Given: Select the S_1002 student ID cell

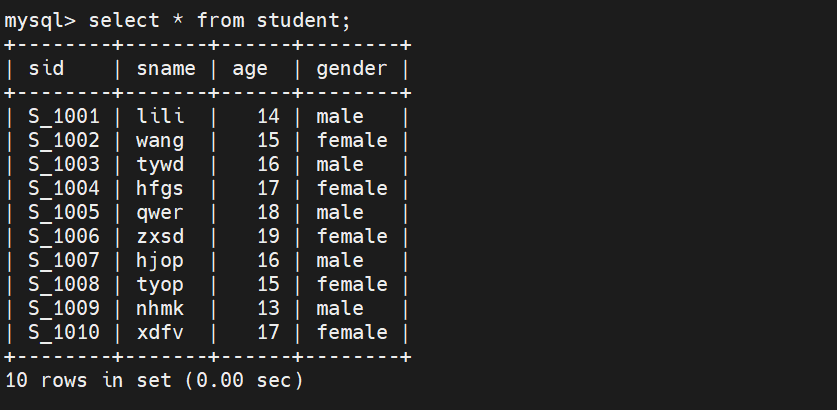Looking at the screenshot, I should (x=64, y=141).
